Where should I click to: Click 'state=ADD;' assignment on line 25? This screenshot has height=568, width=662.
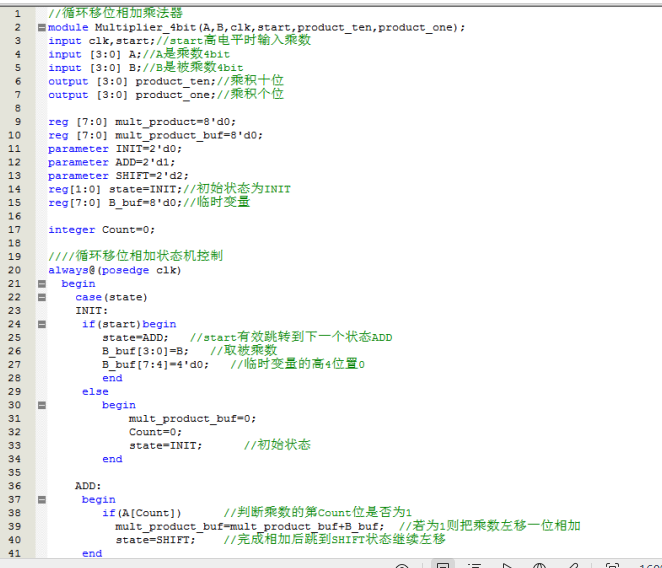point(135,338)
